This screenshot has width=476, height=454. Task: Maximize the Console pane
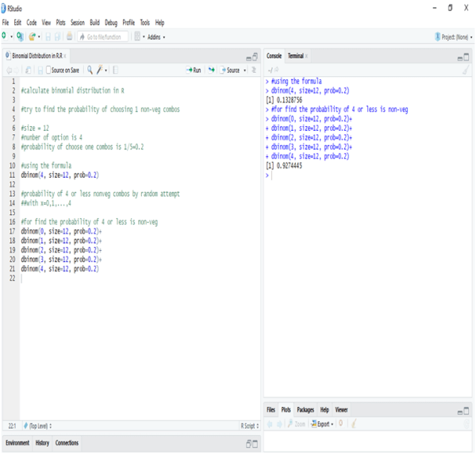click(466, 56)
